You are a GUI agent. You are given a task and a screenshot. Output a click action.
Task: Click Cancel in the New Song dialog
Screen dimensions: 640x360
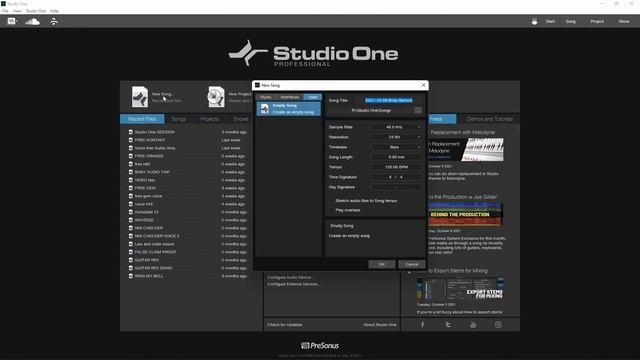412,264
